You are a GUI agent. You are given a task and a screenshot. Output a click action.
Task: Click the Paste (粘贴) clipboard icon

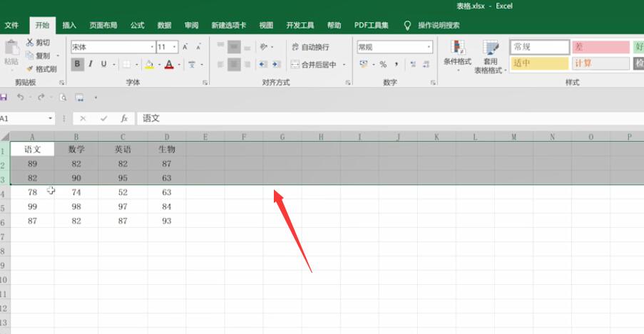coord(11,48)
